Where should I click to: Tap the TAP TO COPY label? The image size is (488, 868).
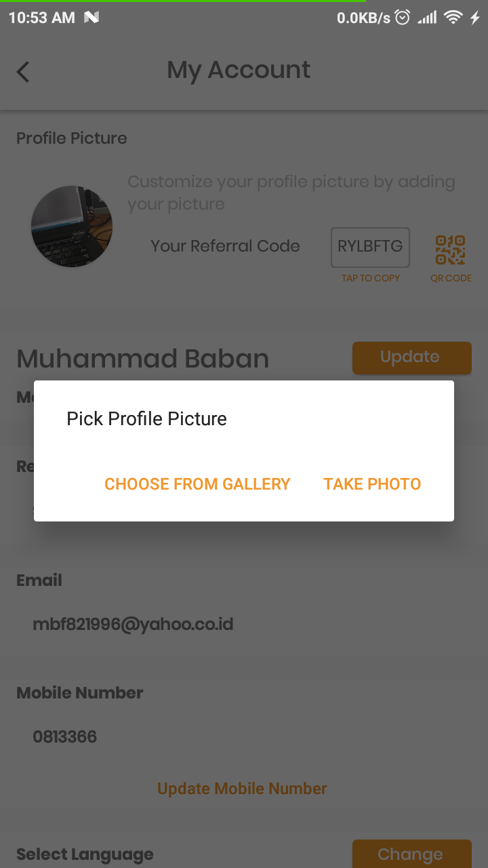pyautogui.click(x=371, y=278)
